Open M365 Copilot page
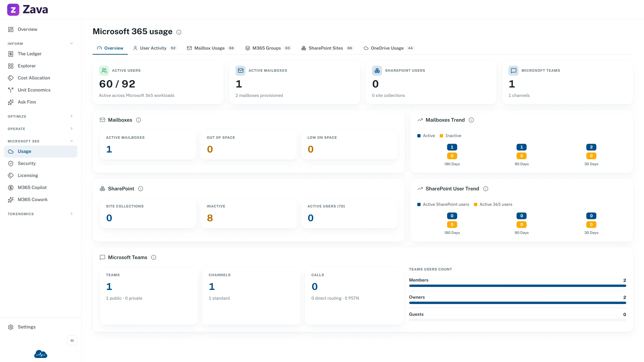The image size is (644, 362). (41, 187)
